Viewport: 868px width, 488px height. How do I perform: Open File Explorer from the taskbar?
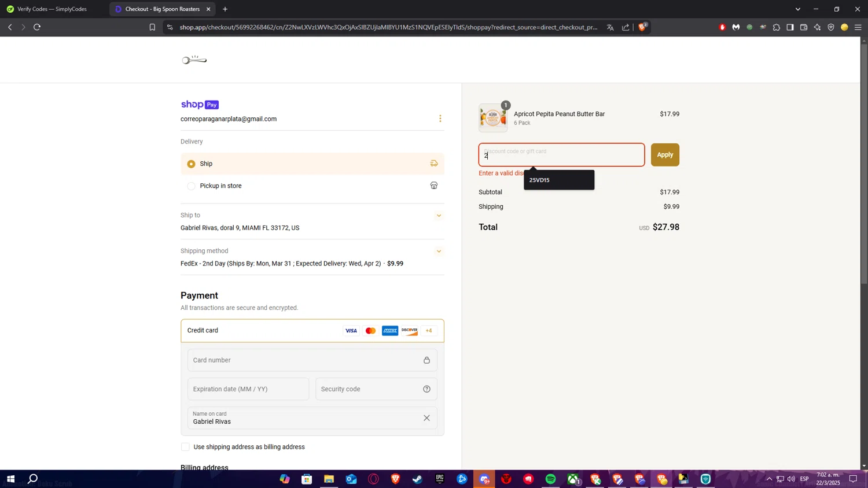pos(329,479)
